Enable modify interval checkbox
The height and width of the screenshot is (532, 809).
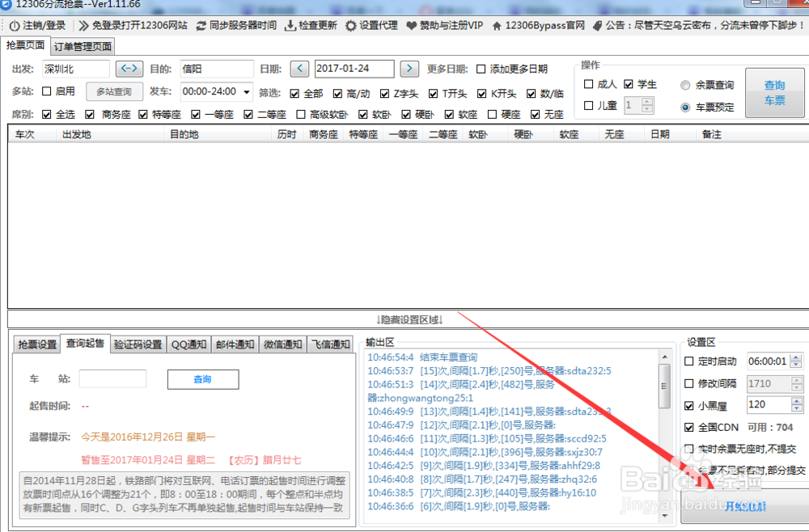coord(688,383)
